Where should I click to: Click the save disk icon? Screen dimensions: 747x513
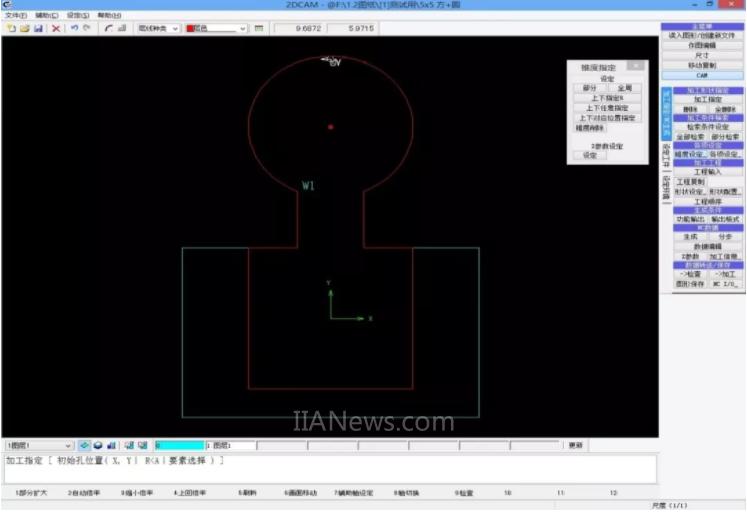click(38, 28)
